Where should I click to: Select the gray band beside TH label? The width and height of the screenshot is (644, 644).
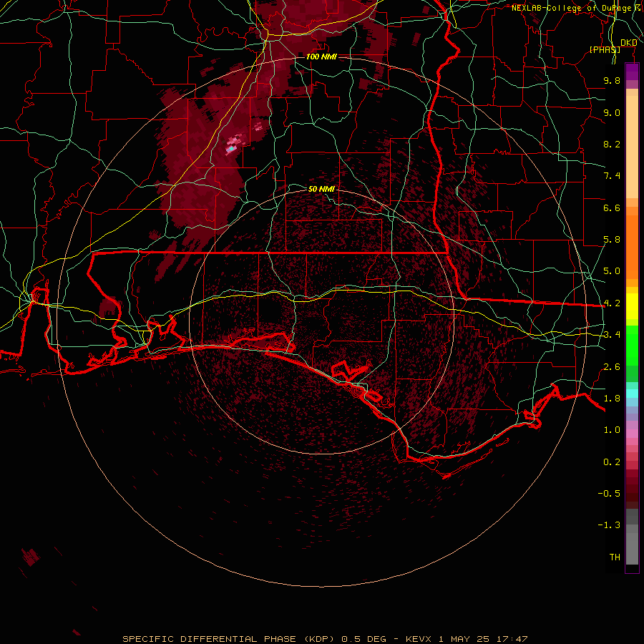click(632, 548)
